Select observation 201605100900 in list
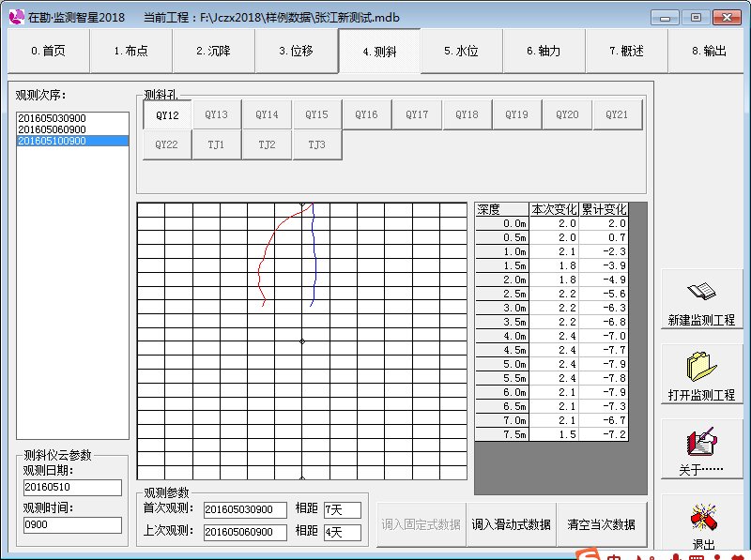Image resolution: width=751 pixels, height=560 pixels. 72,141
